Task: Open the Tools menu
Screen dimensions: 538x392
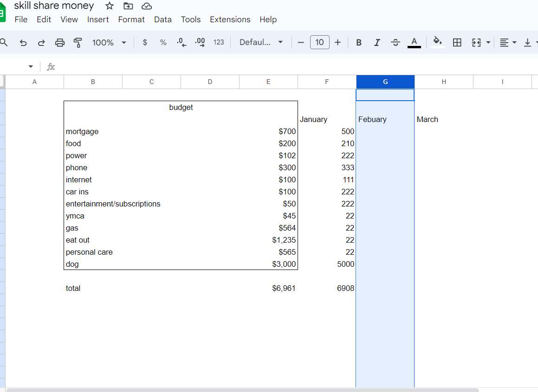Action: (191, 19)
